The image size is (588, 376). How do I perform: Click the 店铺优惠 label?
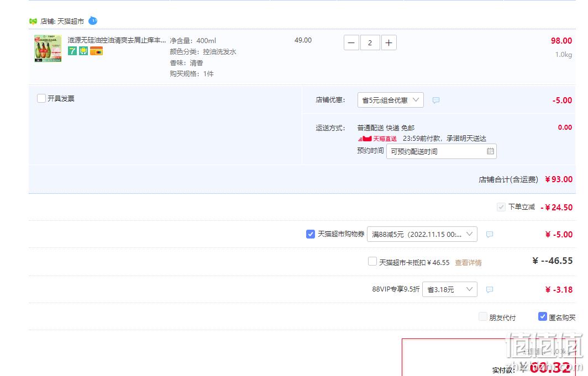[330, 100]
